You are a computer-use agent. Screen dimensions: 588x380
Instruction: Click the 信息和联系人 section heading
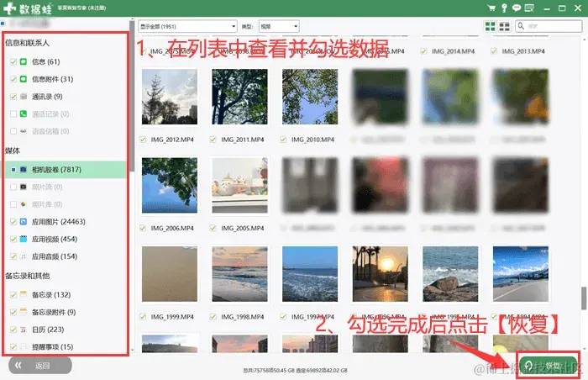(x=27, y=43)
